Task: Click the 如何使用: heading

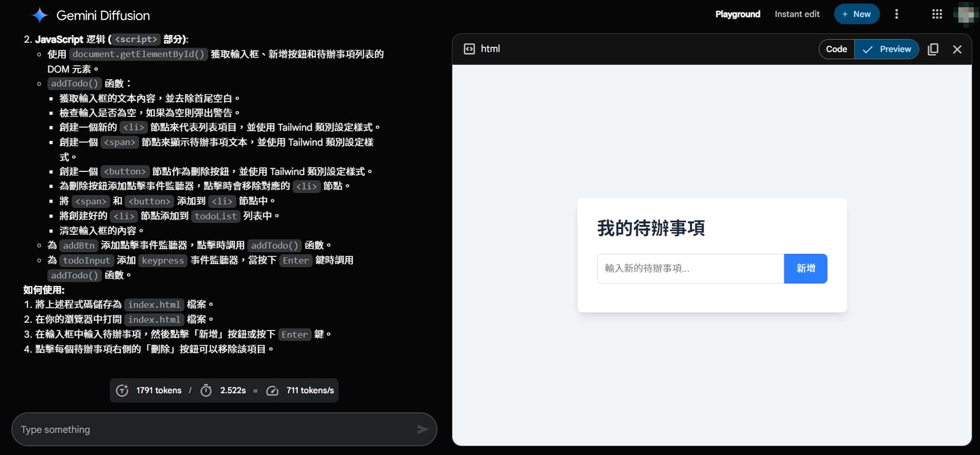Action: click(x=44, y=290)
